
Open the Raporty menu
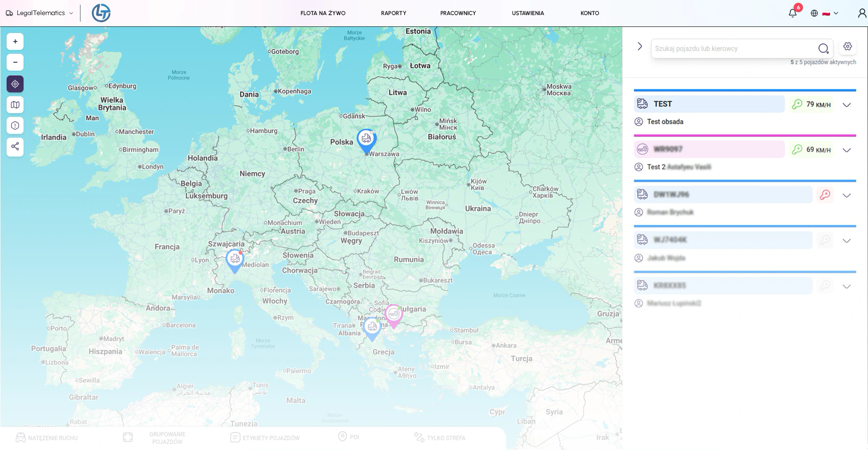pos(394,13)
